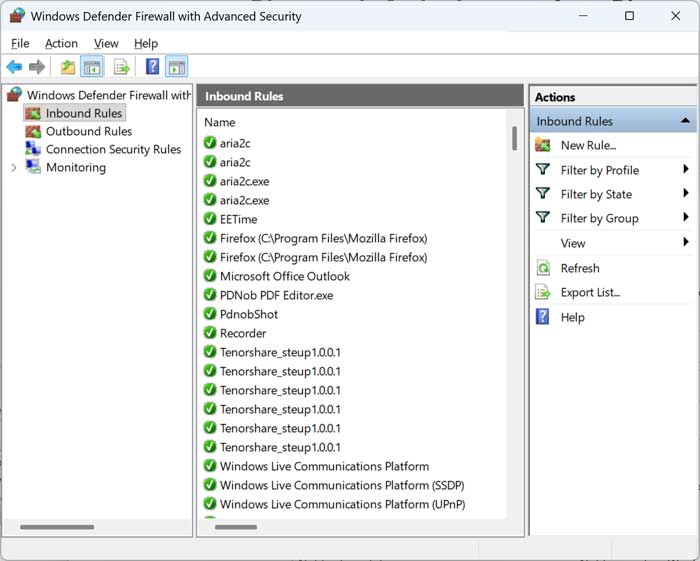This screenshot has width=700, height=561.
Task: Expand the View submenu arrow in Actions
Action: (686, 242)
